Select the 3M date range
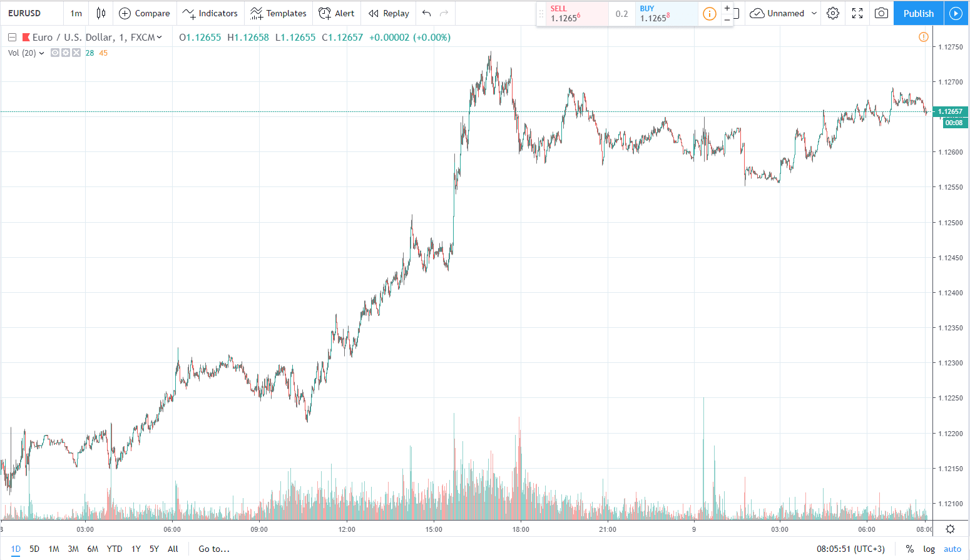970x560 pixels. (x=73, y=549)
